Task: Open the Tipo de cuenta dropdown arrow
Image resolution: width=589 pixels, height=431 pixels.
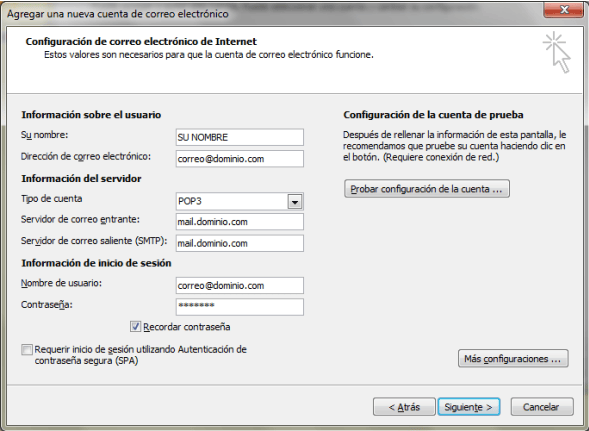Action: click(x=295, y=202)
